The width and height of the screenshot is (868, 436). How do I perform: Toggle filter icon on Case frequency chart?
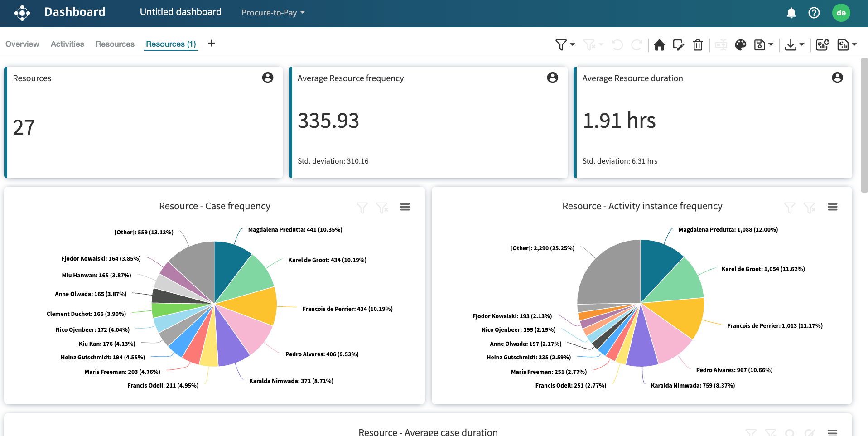click(x=362, y=208)
